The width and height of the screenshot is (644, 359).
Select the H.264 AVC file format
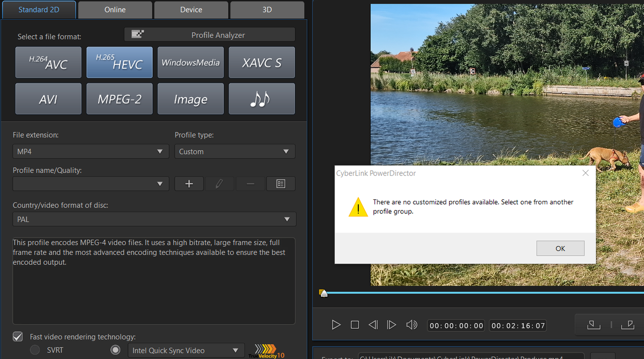(48, 62)
